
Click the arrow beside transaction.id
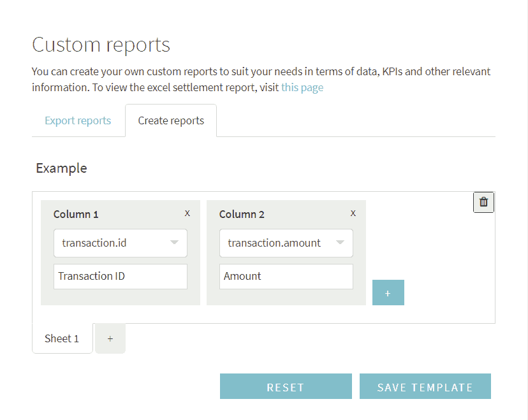[x=174, y=242]
